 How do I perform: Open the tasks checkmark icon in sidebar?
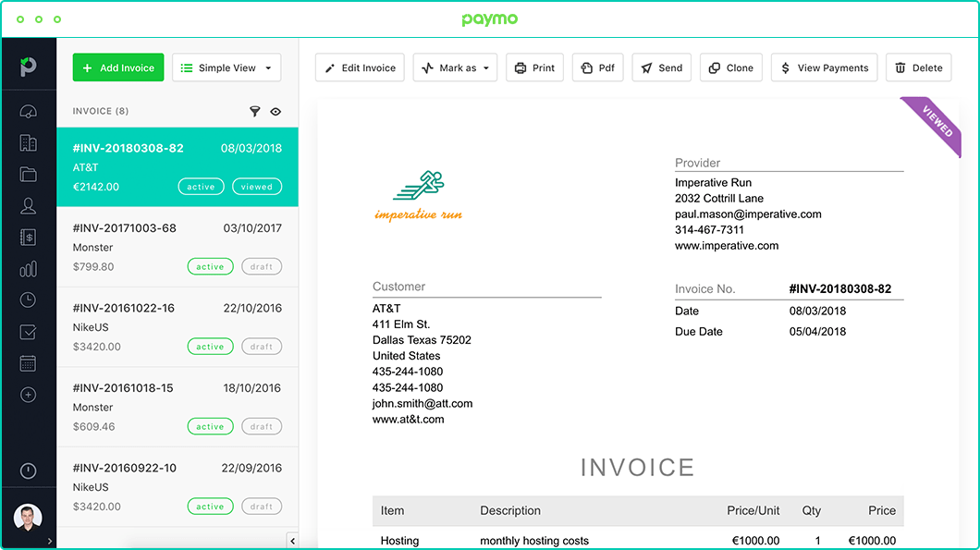[x=28, y=332]
